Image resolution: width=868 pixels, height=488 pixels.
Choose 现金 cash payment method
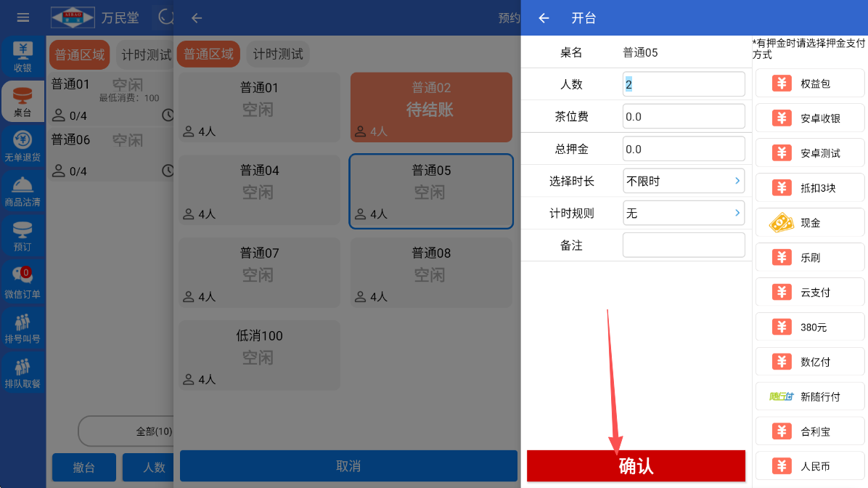(x=810, y=223)
